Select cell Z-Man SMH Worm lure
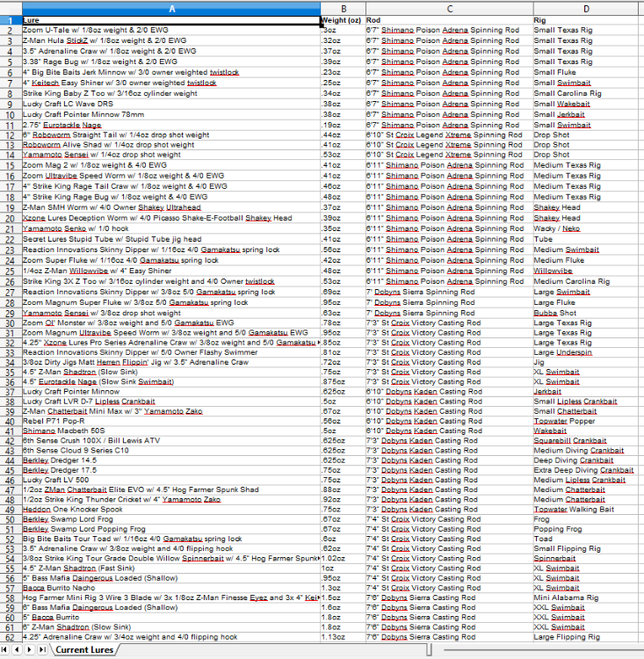 click(x=171, y=207)
